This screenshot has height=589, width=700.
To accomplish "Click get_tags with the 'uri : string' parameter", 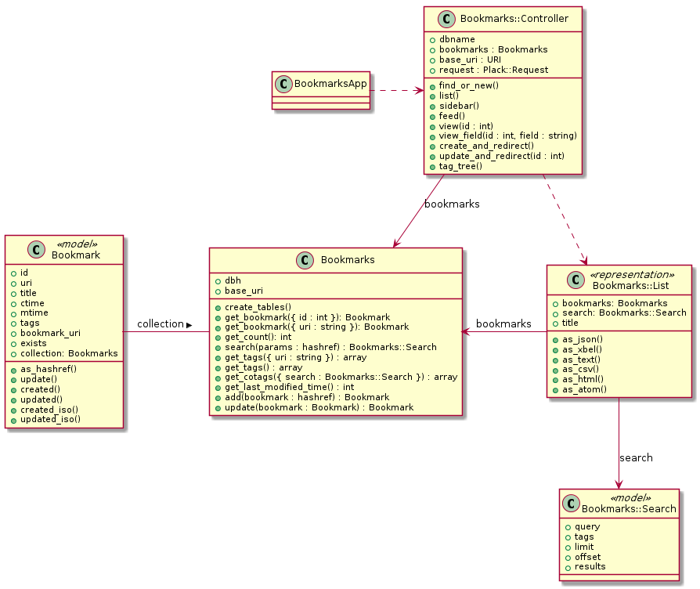I will tap(295, 358).
